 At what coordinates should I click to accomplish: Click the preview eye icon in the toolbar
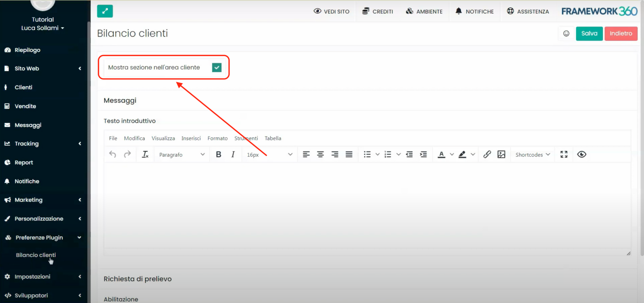(x=582, y=154)
